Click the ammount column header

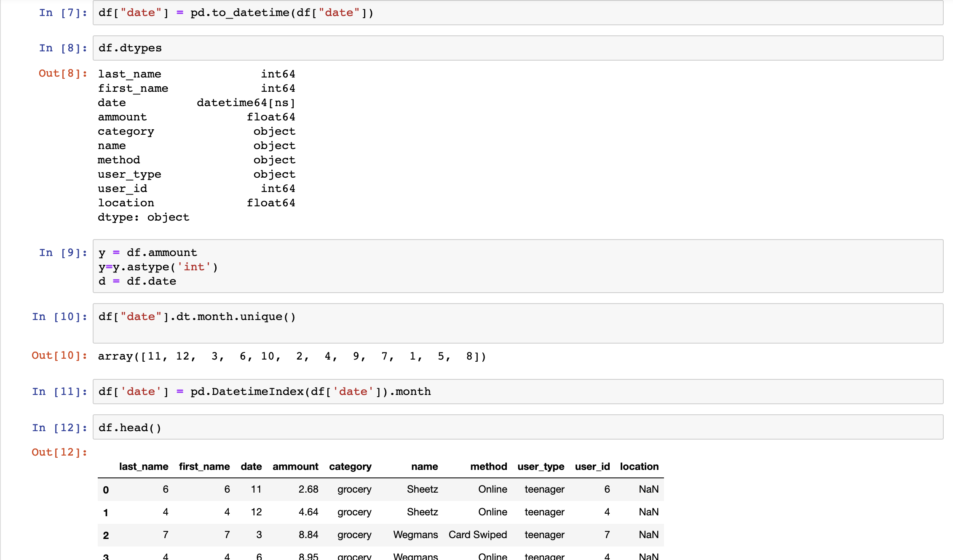pyautogui.click(x=295, y=467)
